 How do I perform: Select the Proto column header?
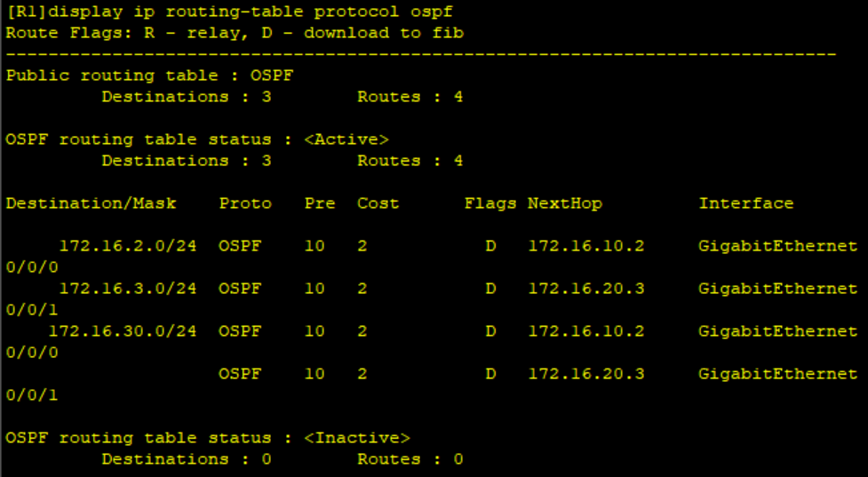[x=245, y=203]
